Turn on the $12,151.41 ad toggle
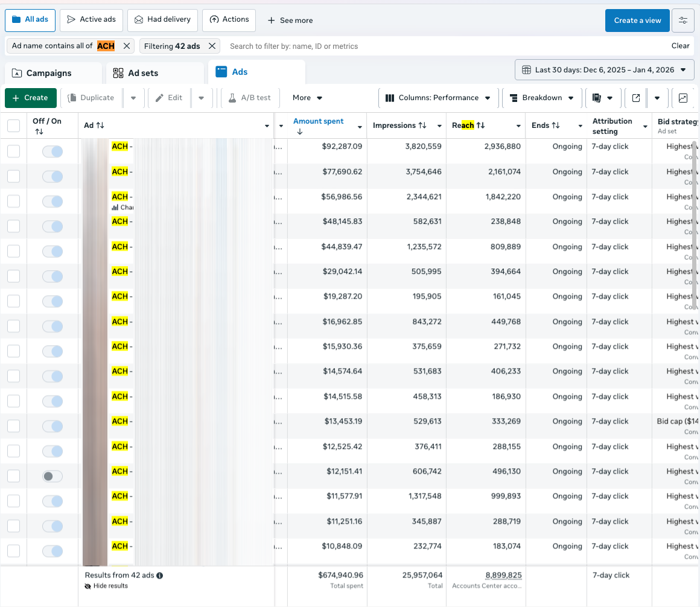Image resolution: width=700 pixels, height=607 pixels. tap(52, 476)
